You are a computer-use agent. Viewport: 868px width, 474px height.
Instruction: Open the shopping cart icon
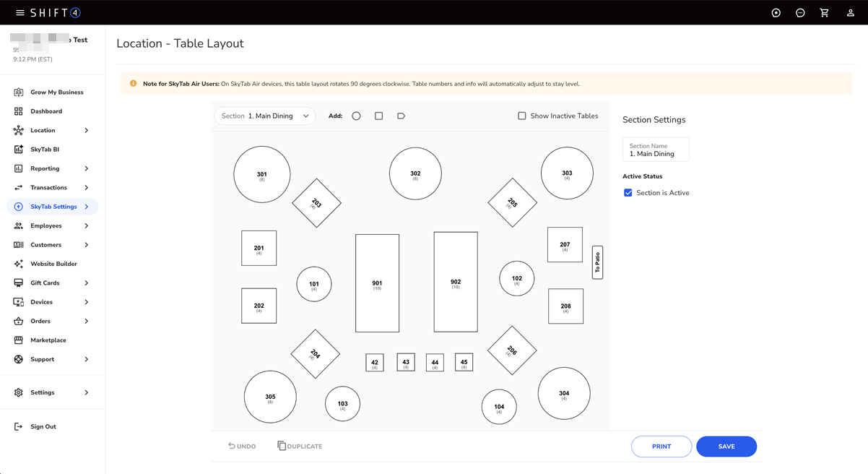click(x=824, y=13)
